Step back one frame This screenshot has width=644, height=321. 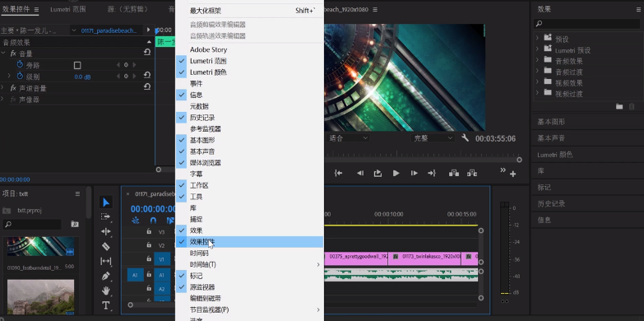coord(359,174)
